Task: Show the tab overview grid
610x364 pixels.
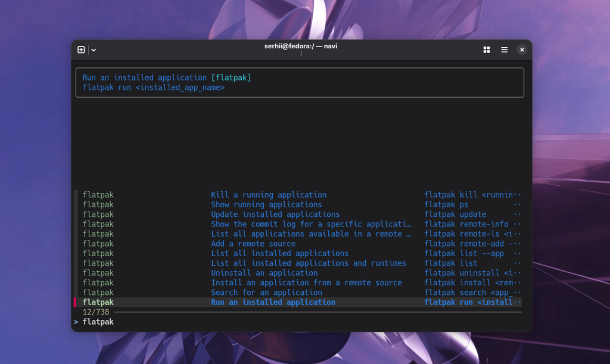Action: tap(486, 50)
